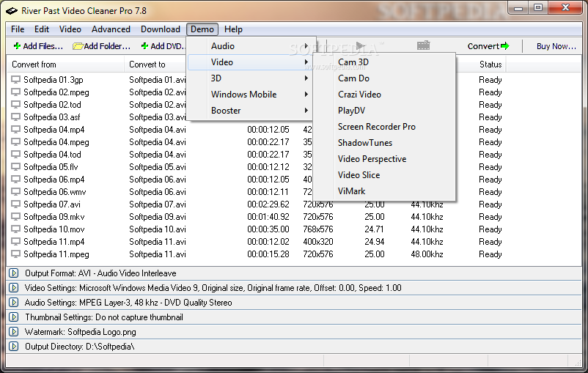The height and width of the screenshot is (373, 588).
Task: Click the Buy Now button
Action: coord(556,46)
